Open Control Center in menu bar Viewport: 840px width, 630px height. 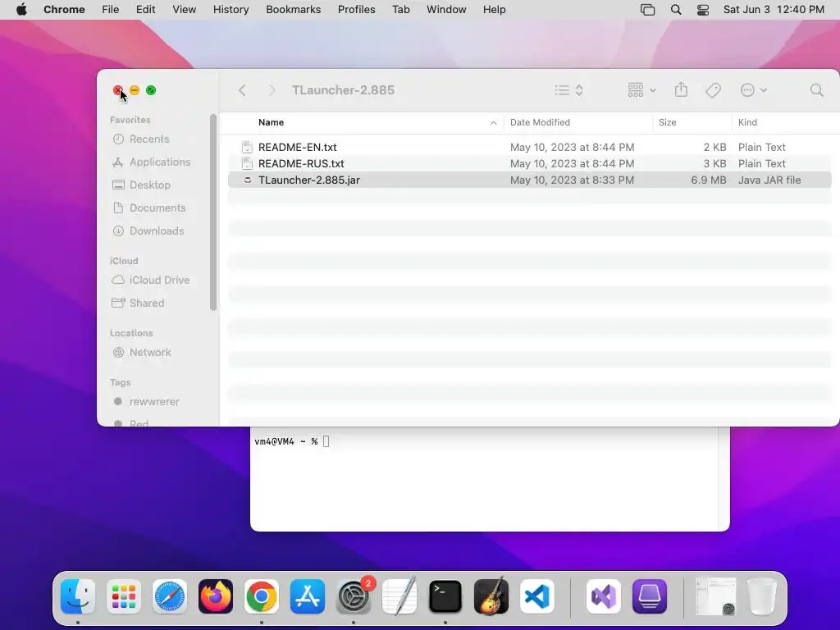[x=703, y=10]
